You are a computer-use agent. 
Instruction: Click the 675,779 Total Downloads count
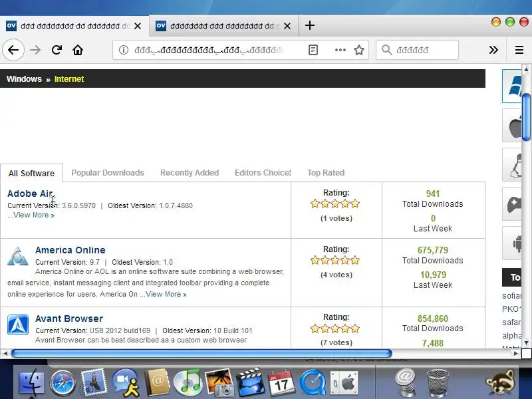[433, 250]
